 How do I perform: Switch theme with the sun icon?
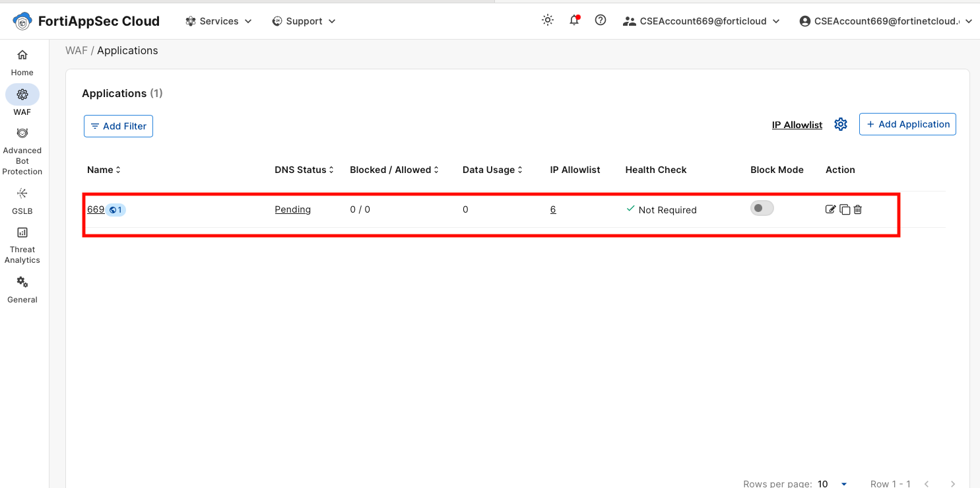tap(548, 20)
